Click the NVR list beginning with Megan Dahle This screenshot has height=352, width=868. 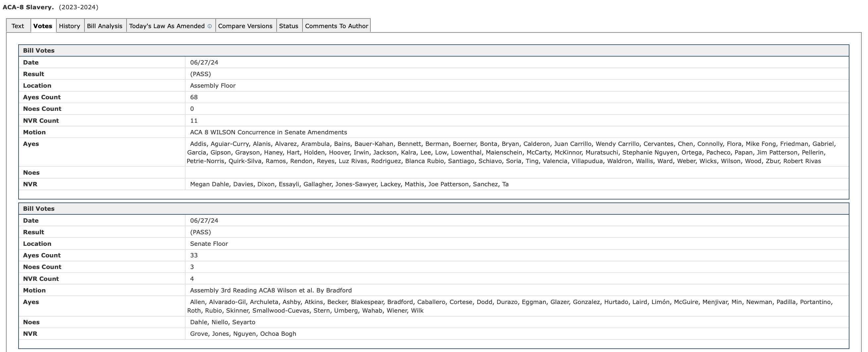pos(349,184)
